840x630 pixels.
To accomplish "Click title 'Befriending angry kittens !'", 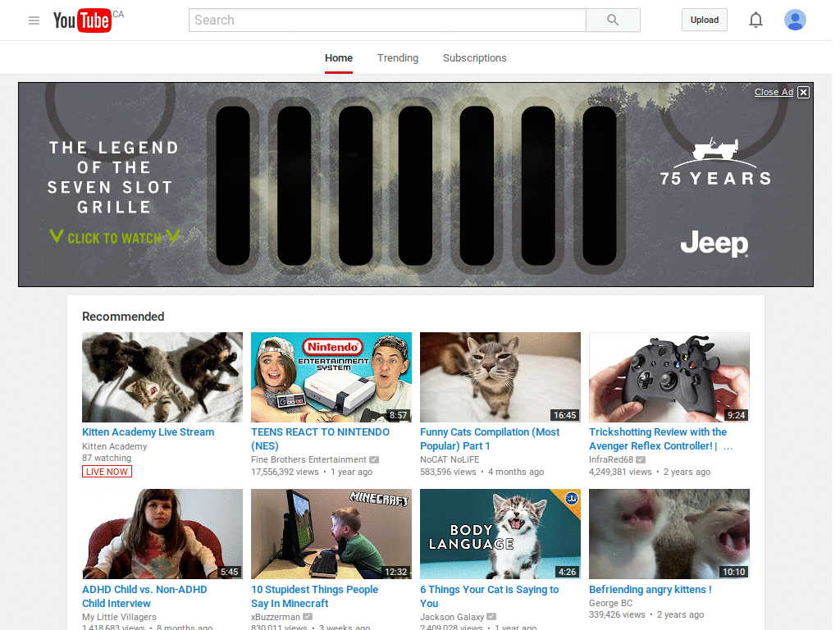I will (651, 589).
